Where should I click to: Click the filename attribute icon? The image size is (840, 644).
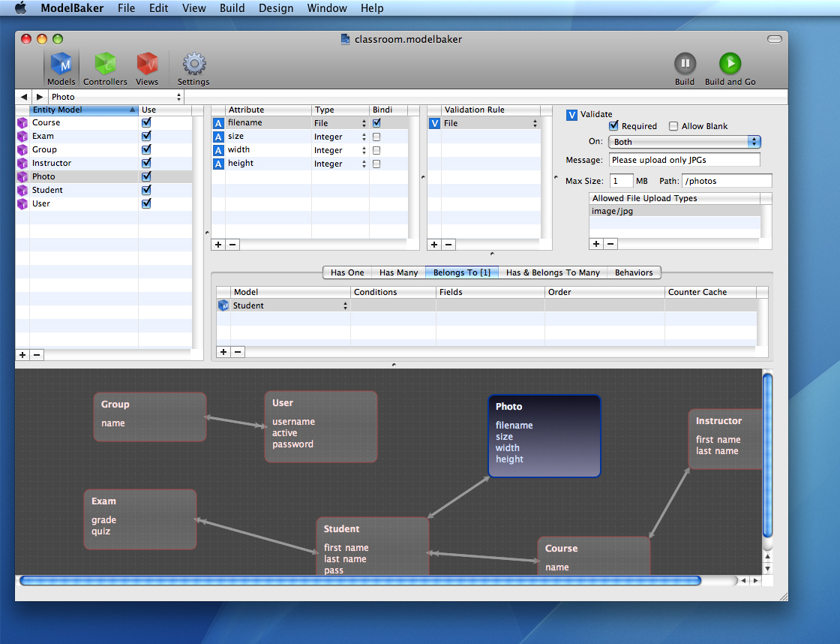(218, 123)
